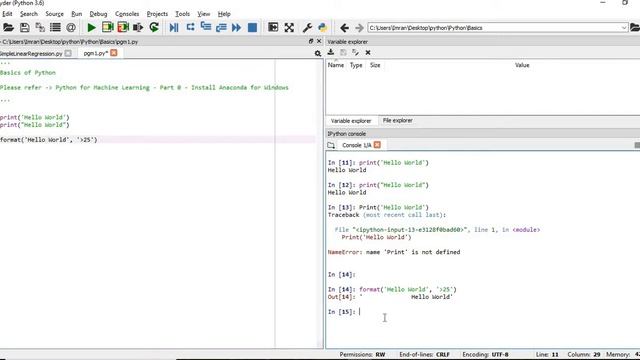Open the Search menu
The width and height of the screenshot is (640, 360).
[29, 14]
